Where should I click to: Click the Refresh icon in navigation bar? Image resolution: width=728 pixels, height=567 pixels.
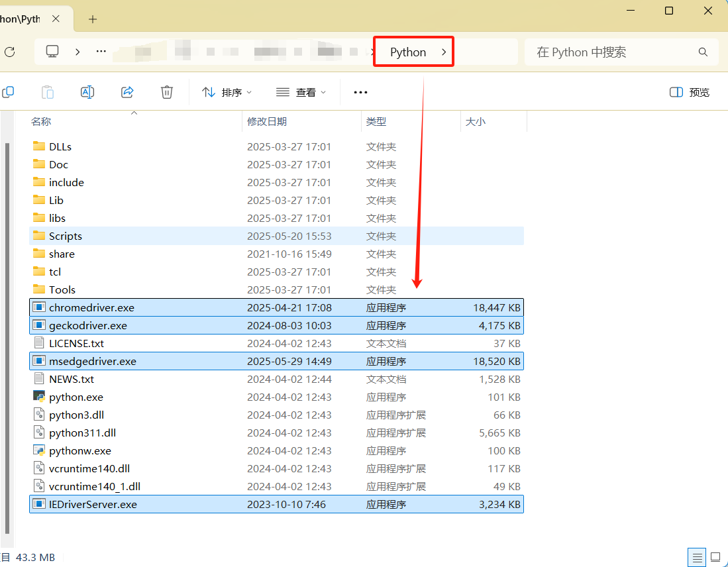(9, 52)
